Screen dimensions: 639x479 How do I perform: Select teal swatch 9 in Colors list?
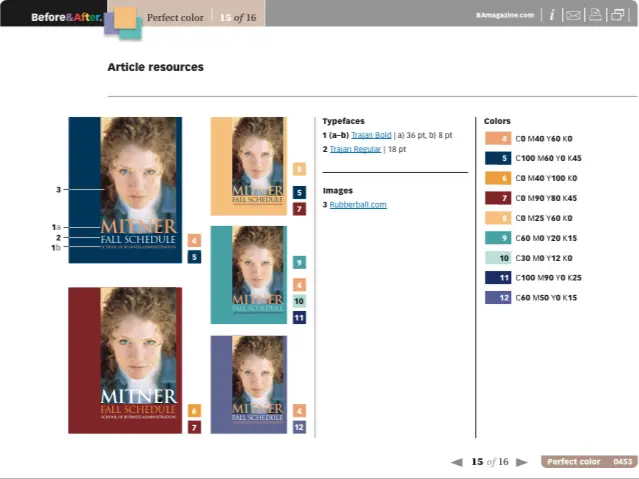pos(497,238)
